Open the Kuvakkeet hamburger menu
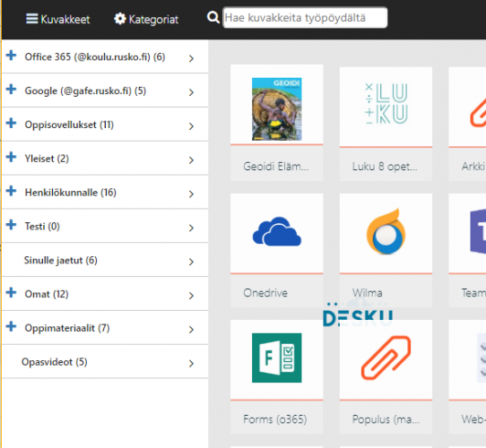Screen dimensions: 486x448 pyautogui.click(x=58, y=19)
